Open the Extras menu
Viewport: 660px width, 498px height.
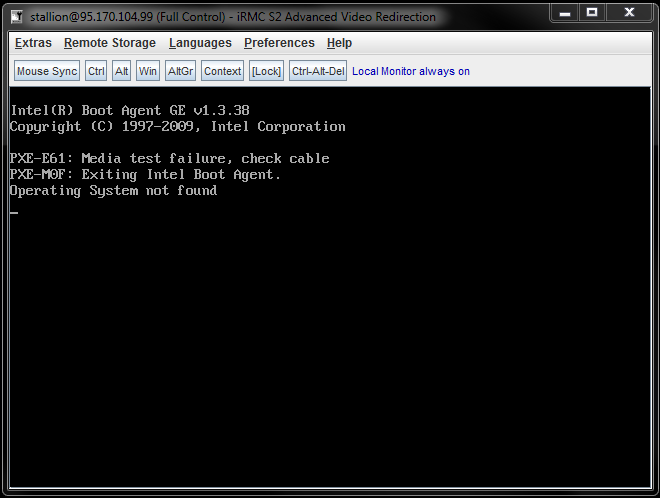click(33, 43)
